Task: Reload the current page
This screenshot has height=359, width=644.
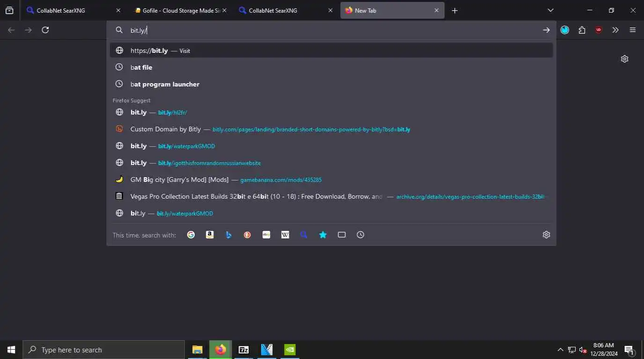Action: (45, 30)
